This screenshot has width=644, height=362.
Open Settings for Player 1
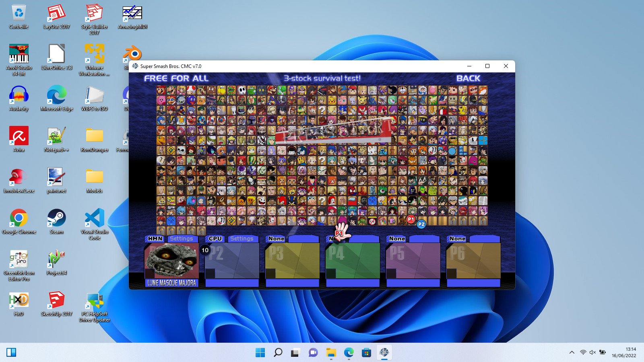(182, 239)
